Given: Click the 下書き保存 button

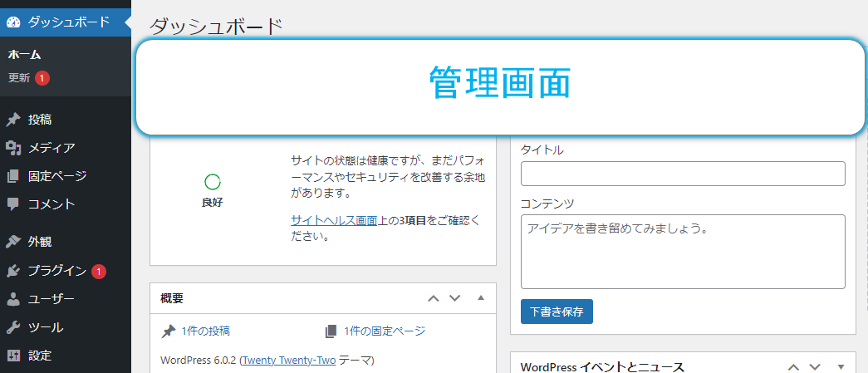Looking at the screenshot, I should click(x=557, y=312).
